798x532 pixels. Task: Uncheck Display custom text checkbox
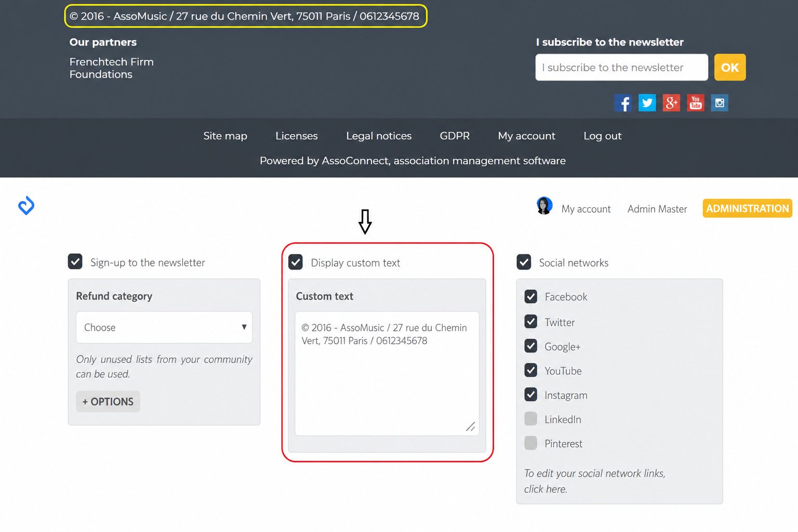pyautogui.click(x=296, y=262)
